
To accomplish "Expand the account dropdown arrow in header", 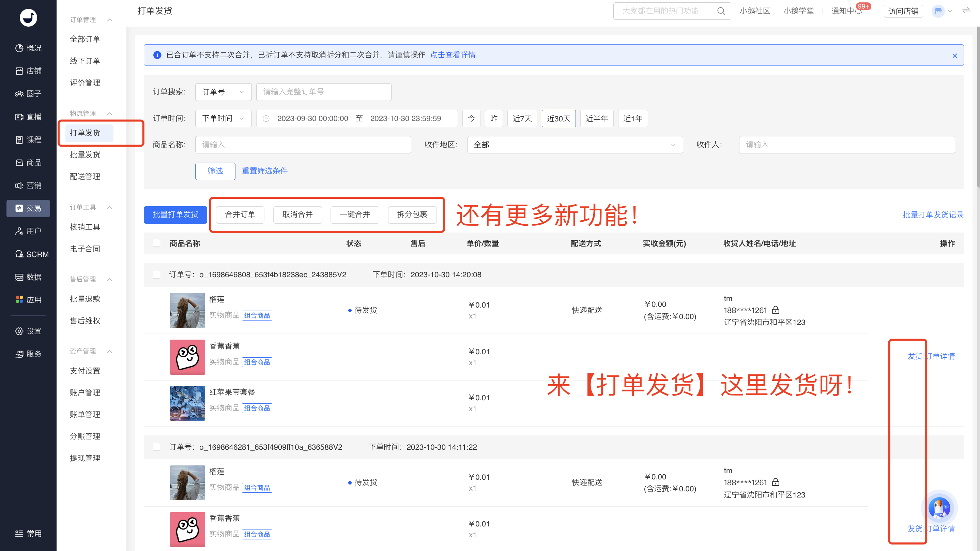I will pyautogui.click(x=950, y=11).
